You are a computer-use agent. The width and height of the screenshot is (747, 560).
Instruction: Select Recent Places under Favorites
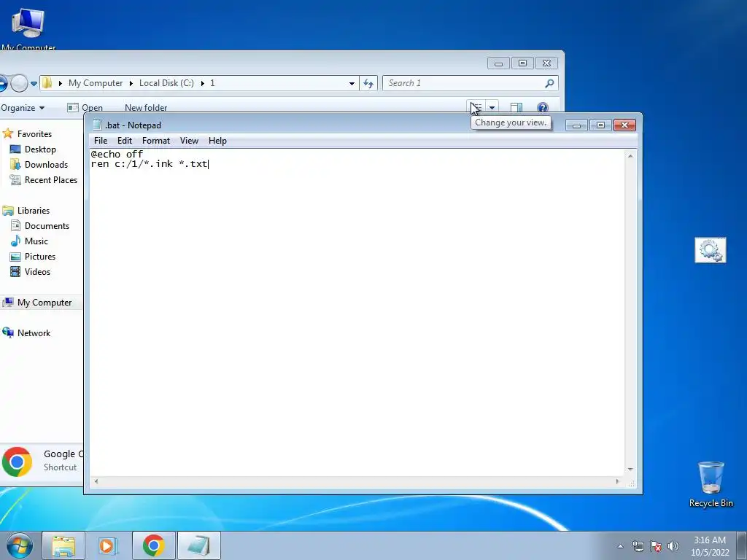click(51, 179)
